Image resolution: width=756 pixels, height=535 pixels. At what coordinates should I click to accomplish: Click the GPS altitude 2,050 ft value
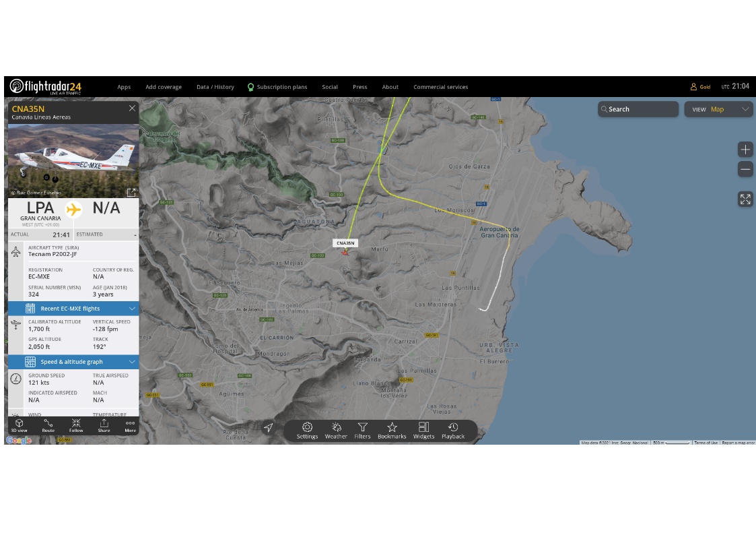click(x=39, y=346)
